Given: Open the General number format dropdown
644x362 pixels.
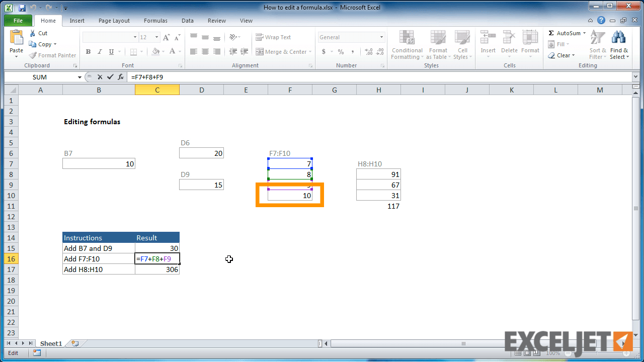Looking at the screenshot, I should click(x=382, y=37).
